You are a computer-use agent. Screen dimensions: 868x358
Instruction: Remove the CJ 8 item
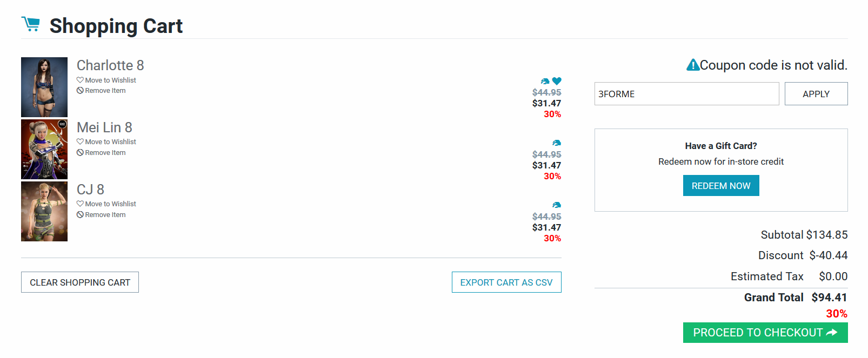105,215
